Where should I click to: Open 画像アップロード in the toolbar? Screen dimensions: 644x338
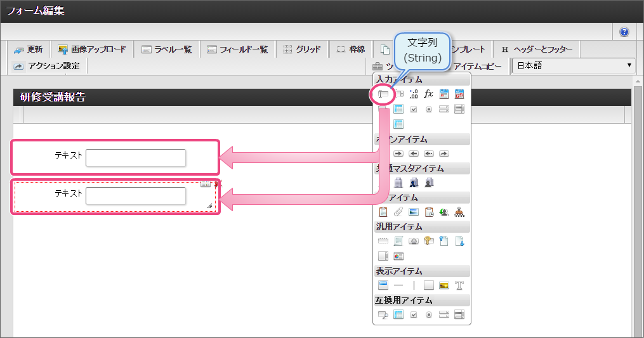point(92,49)
